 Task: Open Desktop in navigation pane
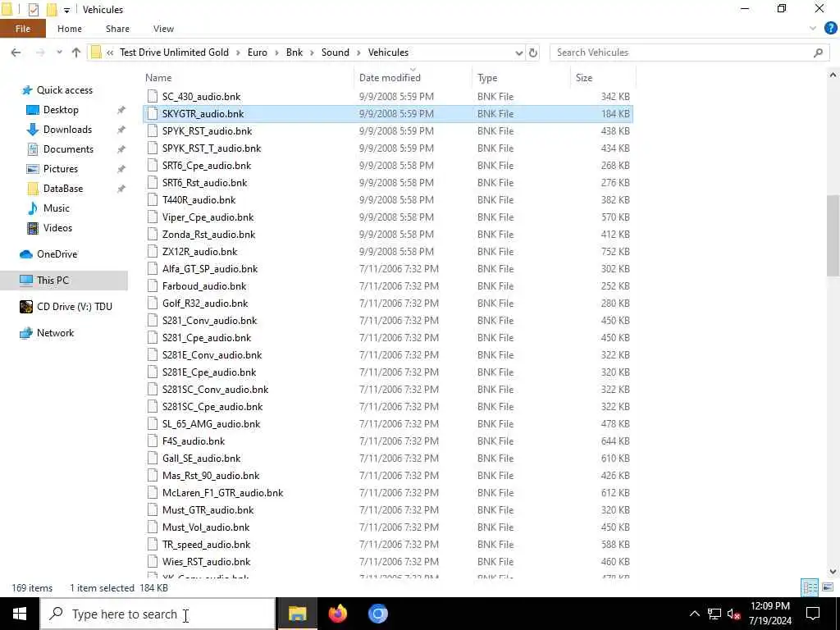pyautogui.click(x=61, y=110)
